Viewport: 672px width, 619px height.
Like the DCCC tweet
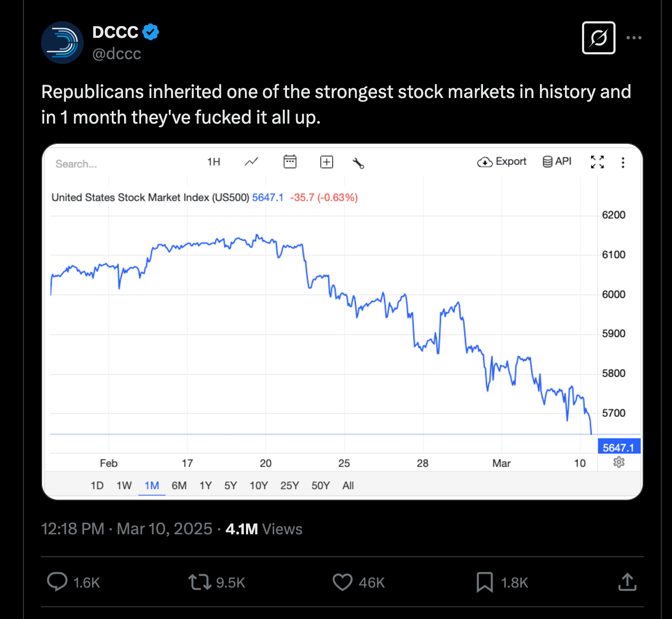(342, 582)
